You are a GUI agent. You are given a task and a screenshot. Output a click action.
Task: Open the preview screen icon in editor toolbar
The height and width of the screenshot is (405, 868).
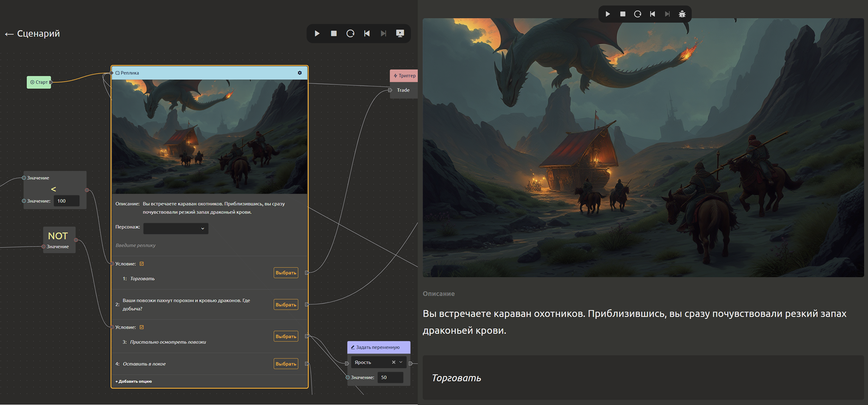tap(400, 34)
